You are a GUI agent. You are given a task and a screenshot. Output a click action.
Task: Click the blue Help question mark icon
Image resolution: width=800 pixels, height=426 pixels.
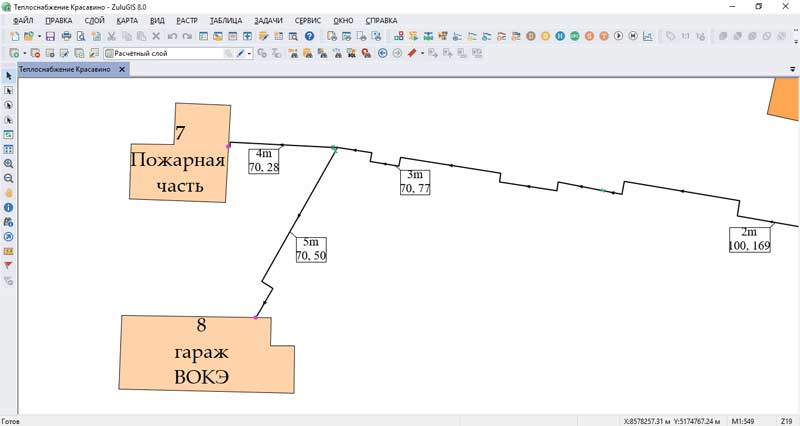point(310,36)
